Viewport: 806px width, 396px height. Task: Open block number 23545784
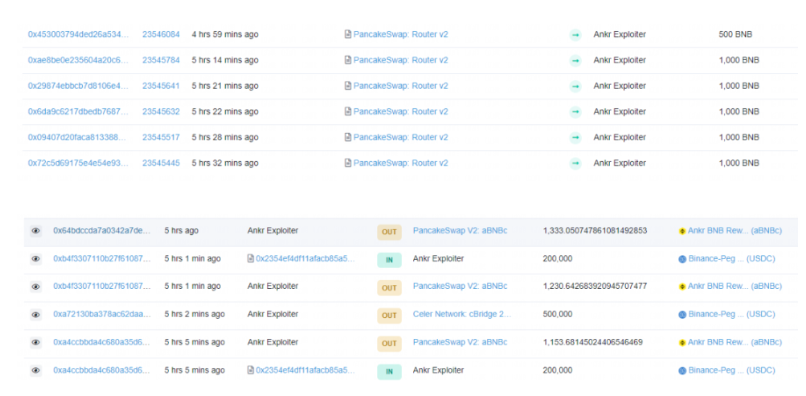(x=161, y=60)
